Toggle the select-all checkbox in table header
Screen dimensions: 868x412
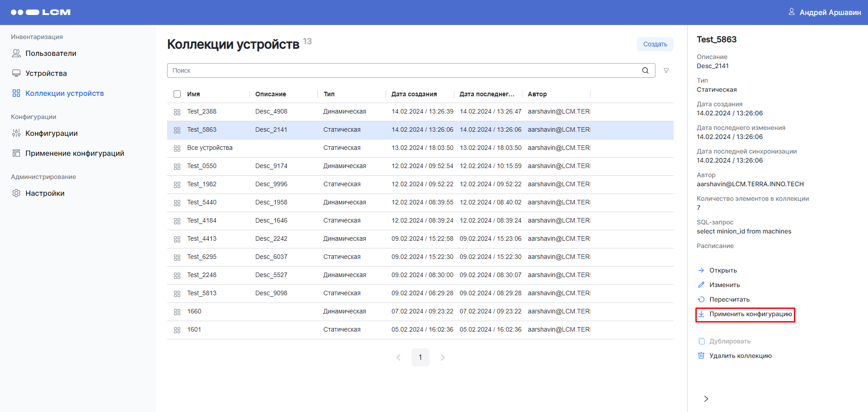click(x=177, y=94)
